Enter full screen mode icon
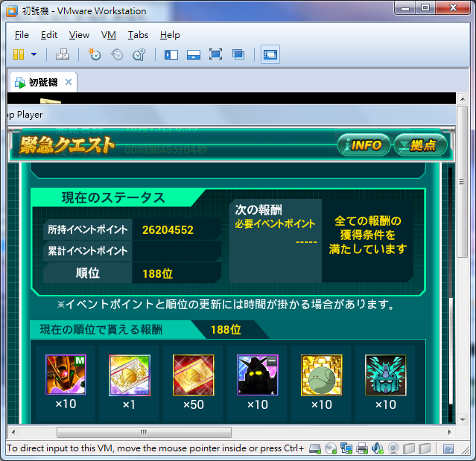 point(215,54)
